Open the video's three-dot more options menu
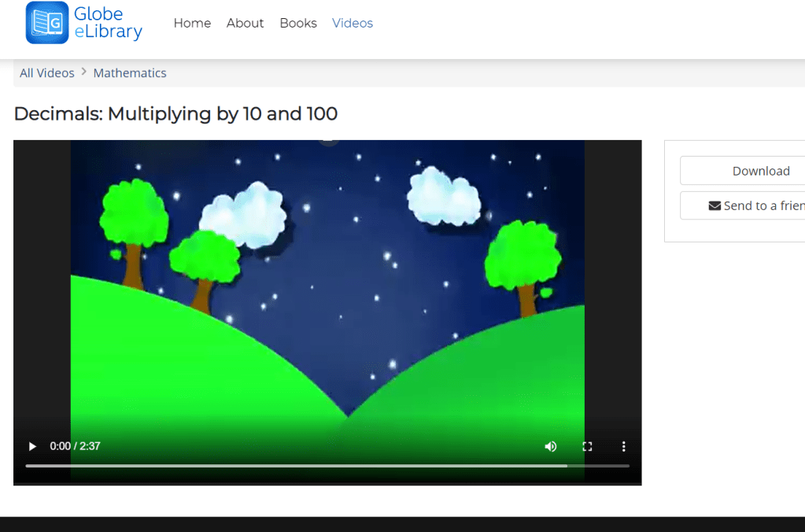Screen dimensions: 805x532 [x=623, y=446]
